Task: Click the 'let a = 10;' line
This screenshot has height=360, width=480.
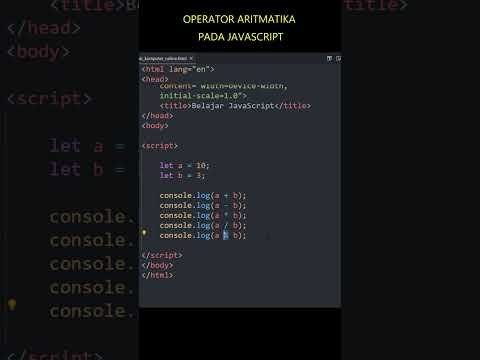Action: [x=184, y=165]
